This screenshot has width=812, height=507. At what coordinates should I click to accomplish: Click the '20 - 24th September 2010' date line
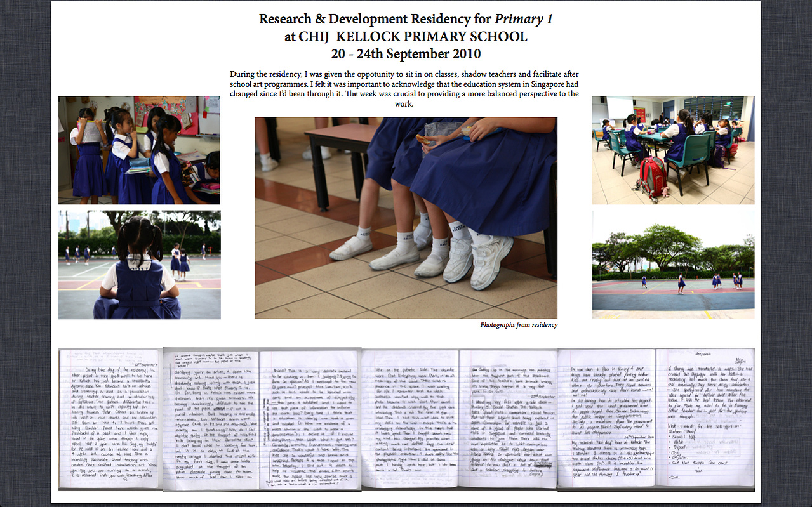(x=406, y=54)
